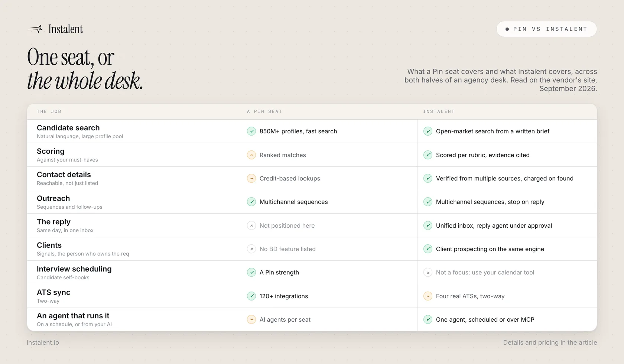
Task: Click 'Natural language, large profile pool' subtitle
Action: tap(80, 136)
